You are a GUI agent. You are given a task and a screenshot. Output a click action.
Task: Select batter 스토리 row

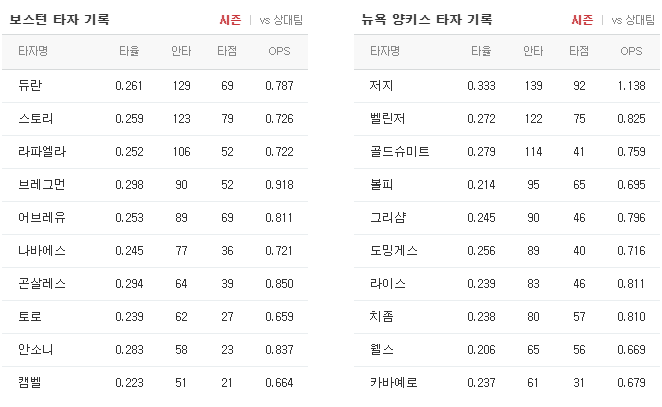point(155,119)
